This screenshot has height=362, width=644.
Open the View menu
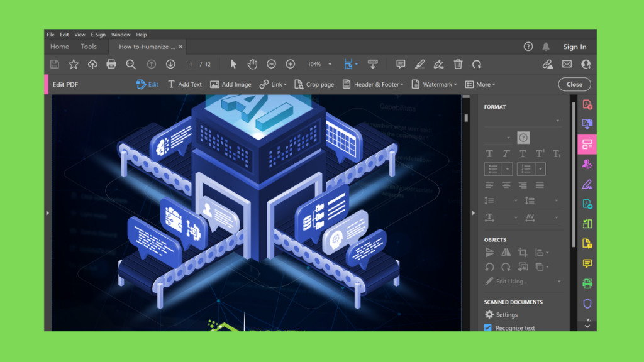point(80,35)
